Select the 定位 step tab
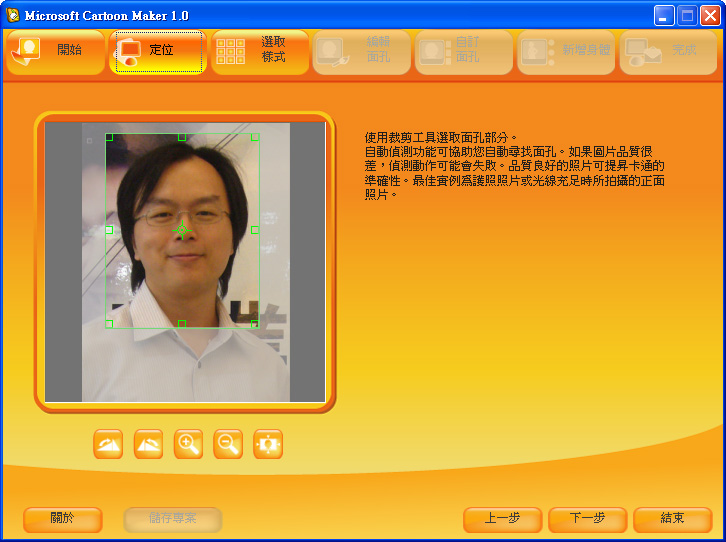Image resolution: width=726 pixels, height=542 pixels. click(x=158, y=52)
